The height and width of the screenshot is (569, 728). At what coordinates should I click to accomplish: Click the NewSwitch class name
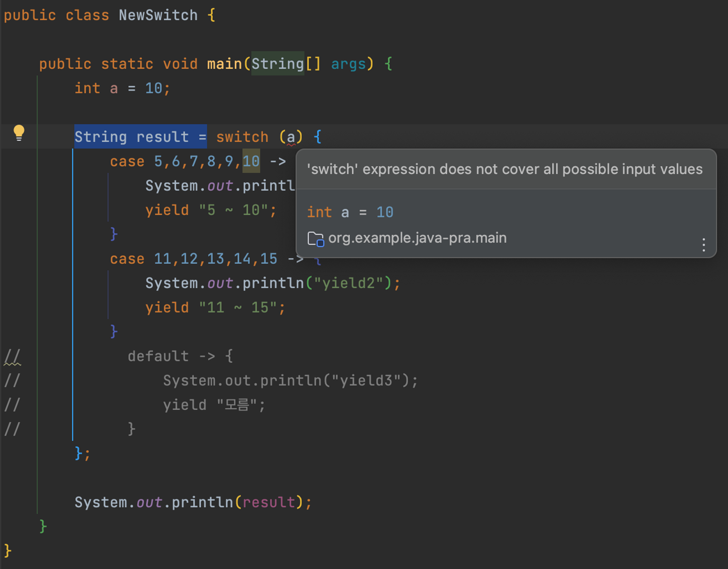(x=158, y=15)
